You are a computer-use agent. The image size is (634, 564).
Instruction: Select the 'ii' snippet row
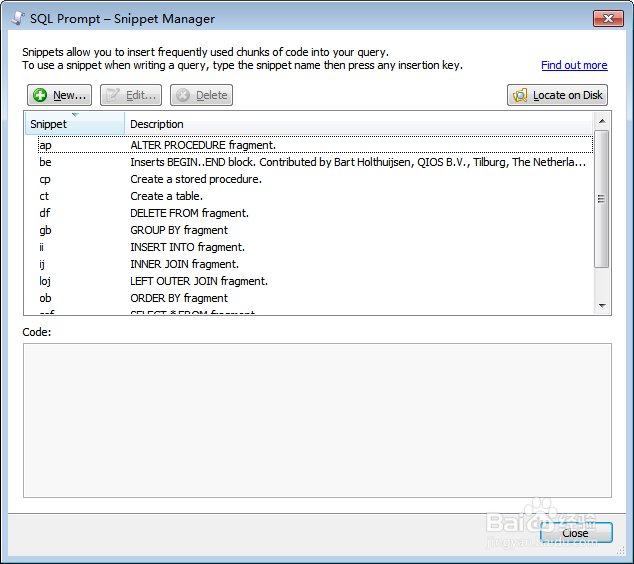coord(315,247)
